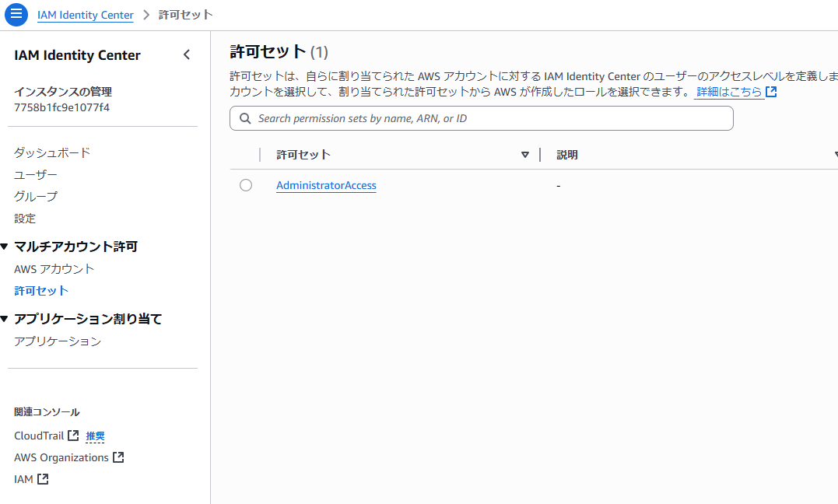Click the 許可セット (1) page heading
838x504 pixels.
click(x=279, y=52)
